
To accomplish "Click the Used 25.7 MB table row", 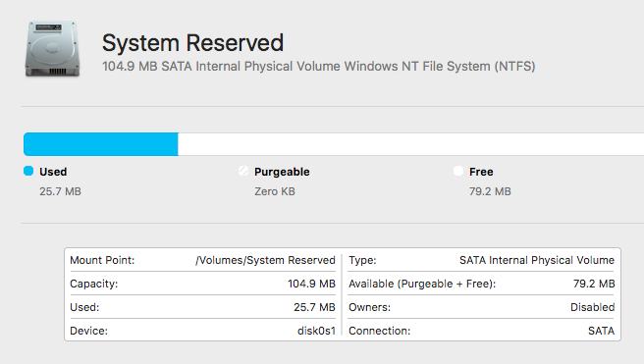I will click(x=202, y=307).
